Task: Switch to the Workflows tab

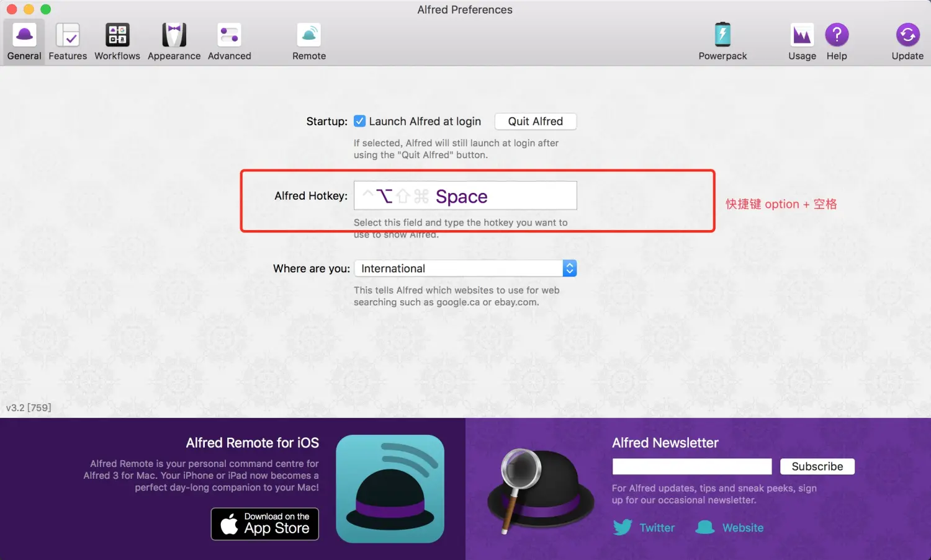Action: pyautogui.click(x=117, y=42)
